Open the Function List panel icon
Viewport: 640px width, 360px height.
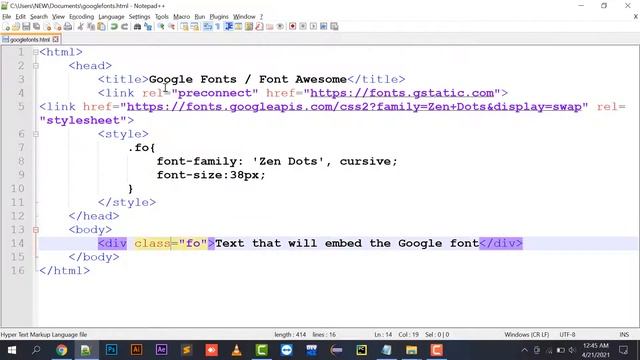[259, 27]
